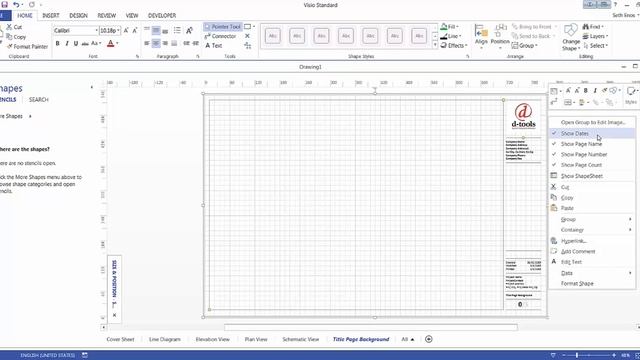Click the first Abc shape style thumbnail
Viewport: 640px width, 360px height.
pyautogui.click(x=273, y=36)
